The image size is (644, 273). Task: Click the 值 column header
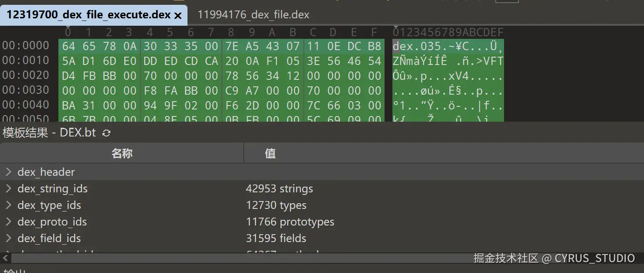click(444, 153)
